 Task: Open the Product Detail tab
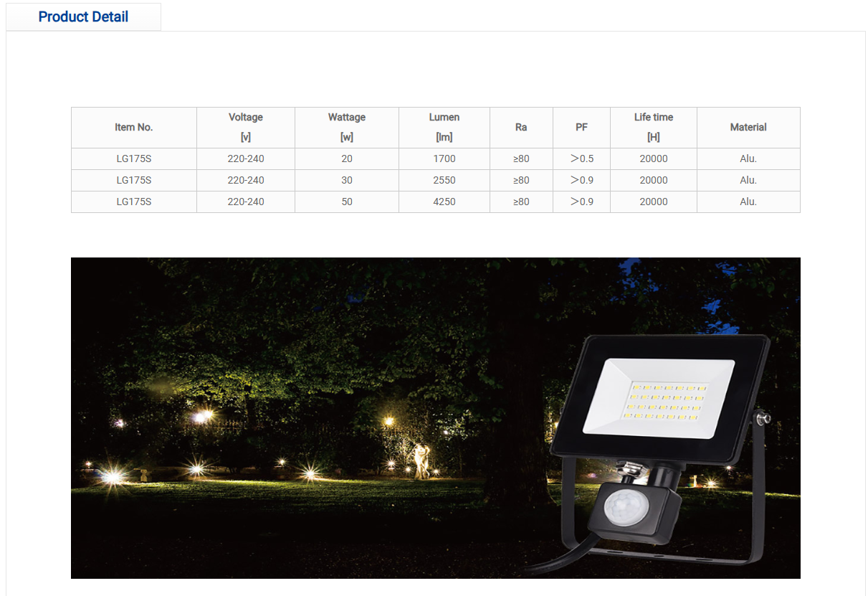83,17
